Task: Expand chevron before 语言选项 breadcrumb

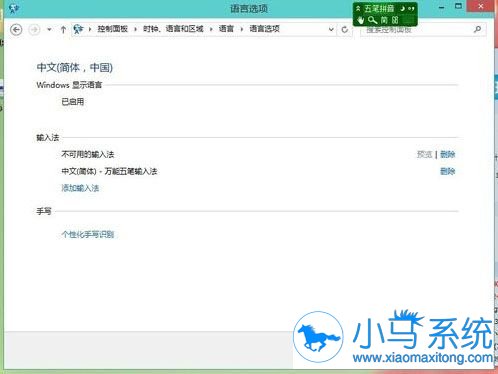Action: pos(242,29)
